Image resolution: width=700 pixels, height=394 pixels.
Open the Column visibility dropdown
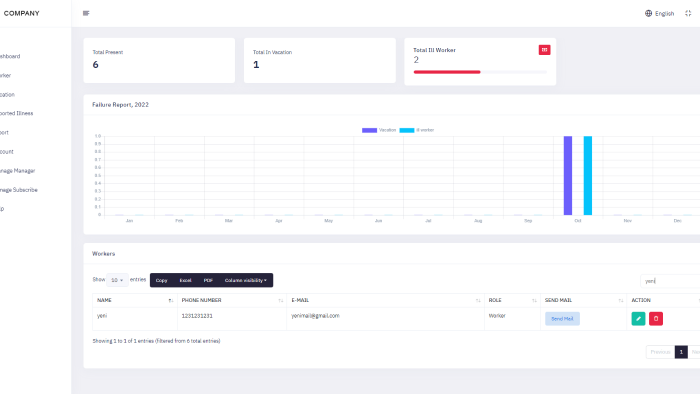246,280
